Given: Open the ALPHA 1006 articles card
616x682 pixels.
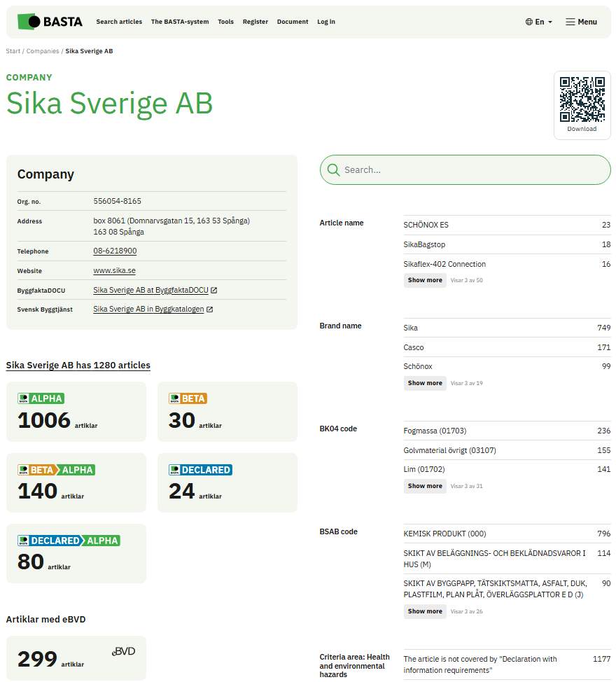Looking at the screenshot, I should (x=76, y=412).
